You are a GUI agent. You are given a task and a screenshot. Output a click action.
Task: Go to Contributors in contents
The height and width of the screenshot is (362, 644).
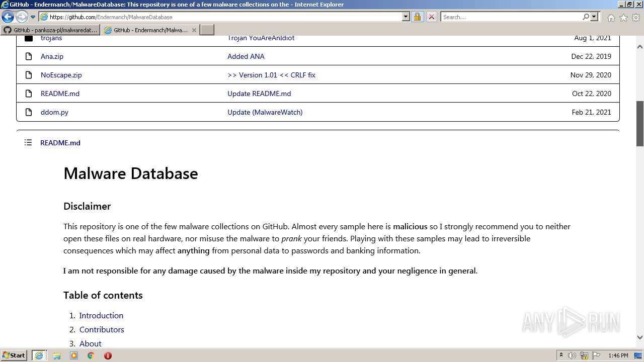[102, 330]
